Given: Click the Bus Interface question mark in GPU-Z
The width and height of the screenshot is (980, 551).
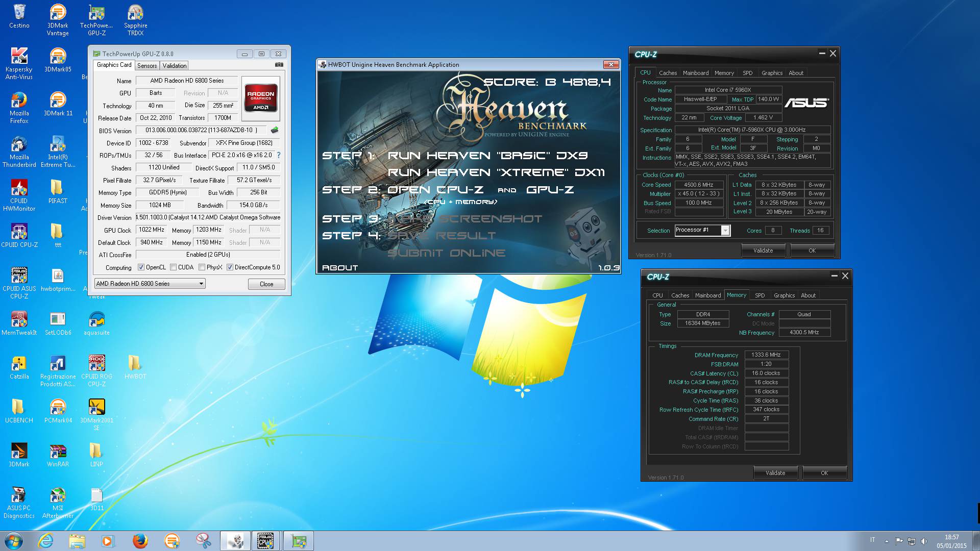Looking at the screenshot, I should (x=278, y=155).
